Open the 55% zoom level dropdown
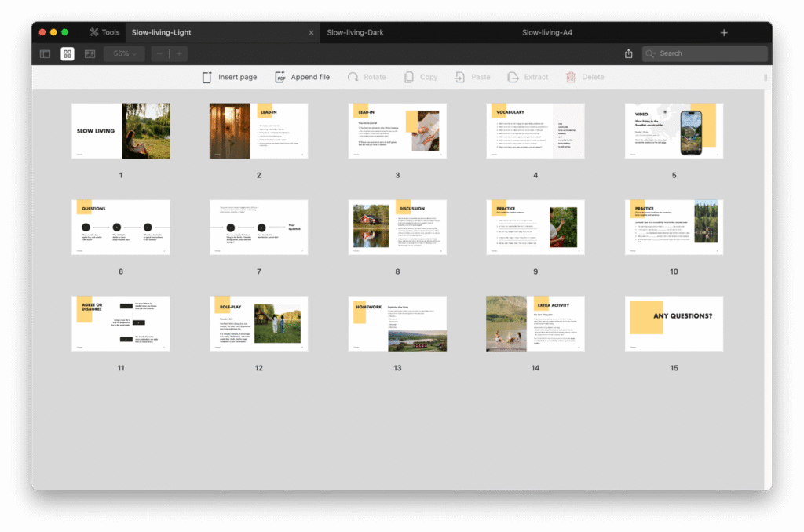This screenshot has height=532, width=804. point(125,54)
